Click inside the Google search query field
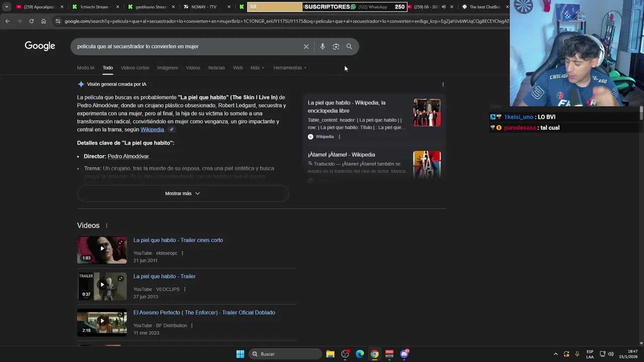The width and height of the screenshot is (644, 362). (x=186, y=46)
